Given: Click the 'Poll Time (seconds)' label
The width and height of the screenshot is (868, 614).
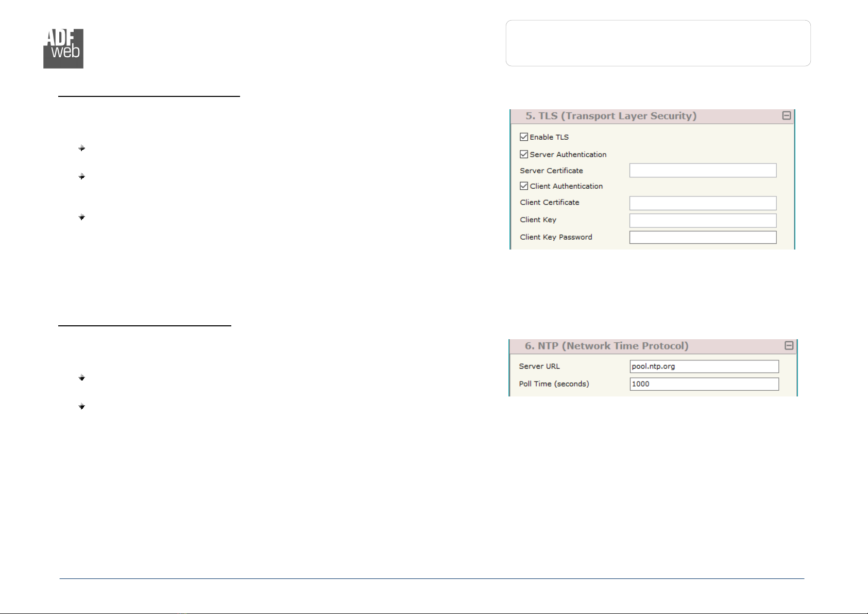Looking at the screenshot, I should (554, 384).
